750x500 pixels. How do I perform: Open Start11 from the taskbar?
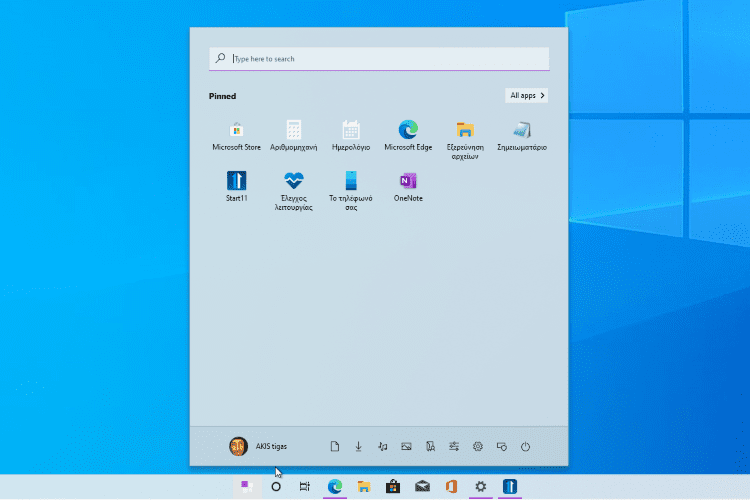510,487
